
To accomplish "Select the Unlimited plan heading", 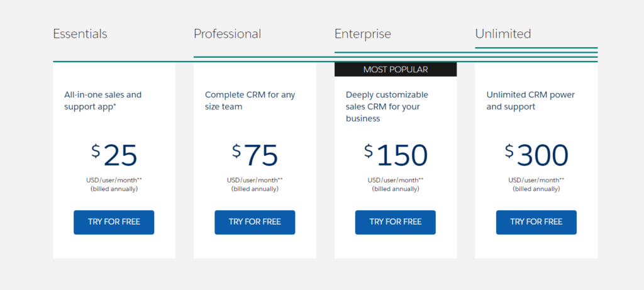I will (x=503, y=34).
